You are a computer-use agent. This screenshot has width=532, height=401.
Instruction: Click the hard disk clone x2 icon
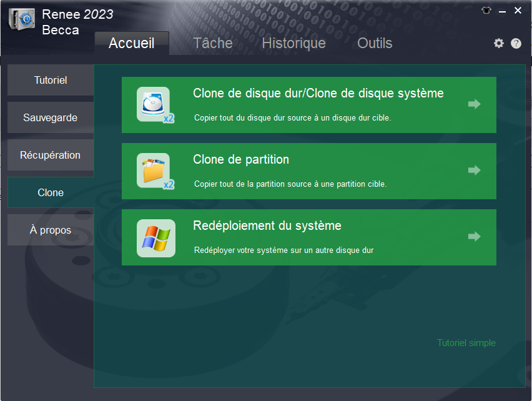155,105
